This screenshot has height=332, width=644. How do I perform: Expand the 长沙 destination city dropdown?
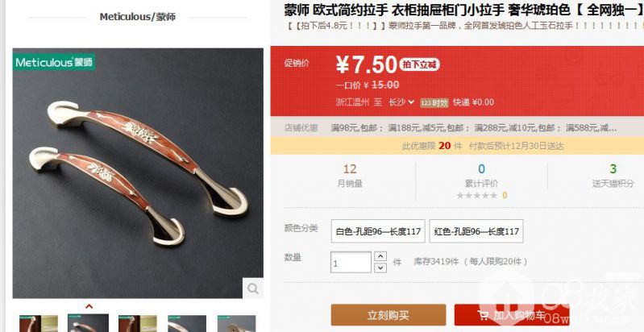tap(401, 102)
